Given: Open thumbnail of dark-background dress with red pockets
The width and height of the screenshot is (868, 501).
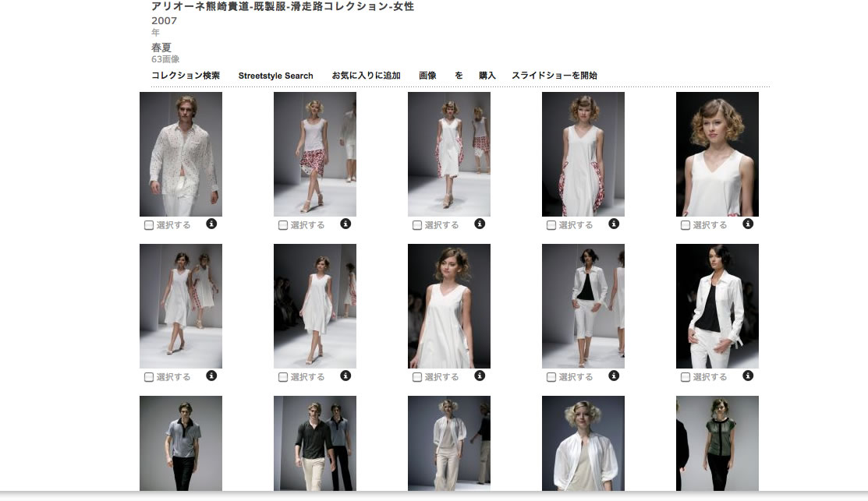Looking at the screenshot, I should (583, 154).
